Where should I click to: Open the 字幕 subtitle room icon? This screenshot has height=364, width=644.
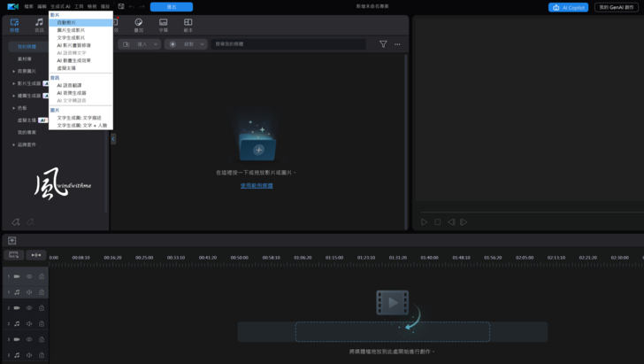click(163, 24)
